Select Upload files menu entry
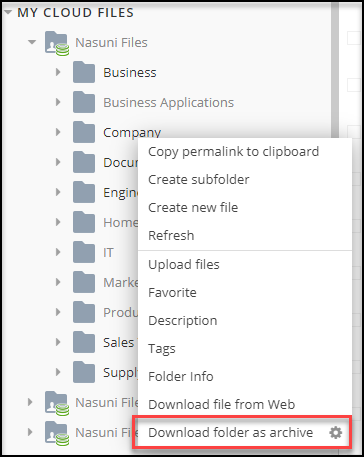This screenshot has height=457, width=364. coord(184,265)
